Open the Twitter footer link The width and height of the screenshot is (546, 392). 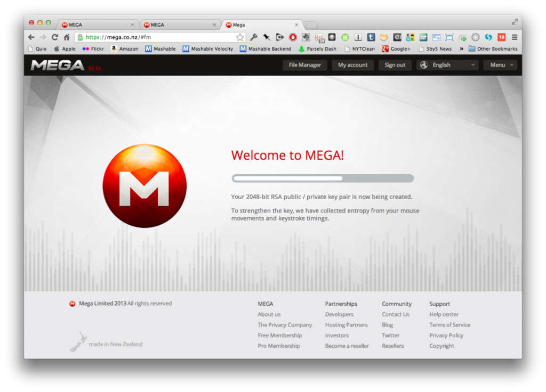coord(390,336)
